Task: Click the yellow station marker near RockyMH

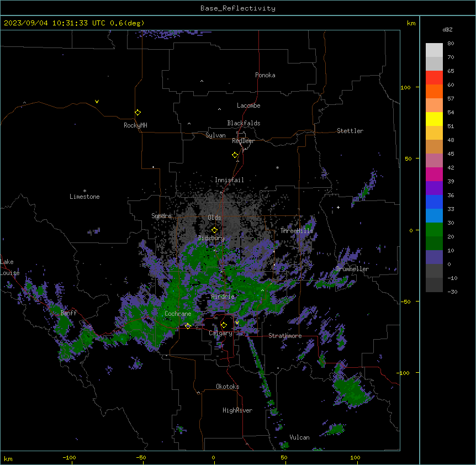Action: pyautogui.click(x=137, y=112)
